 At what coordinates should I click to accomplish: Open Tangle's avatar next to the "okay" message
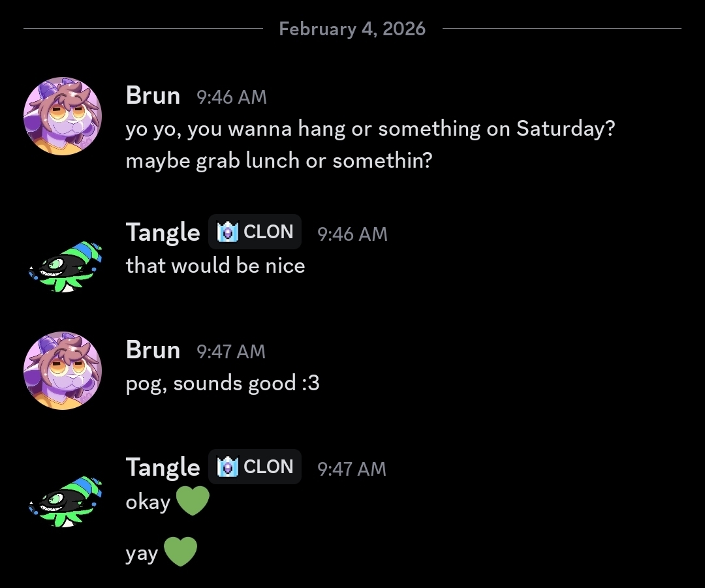(x=65, y=501)
